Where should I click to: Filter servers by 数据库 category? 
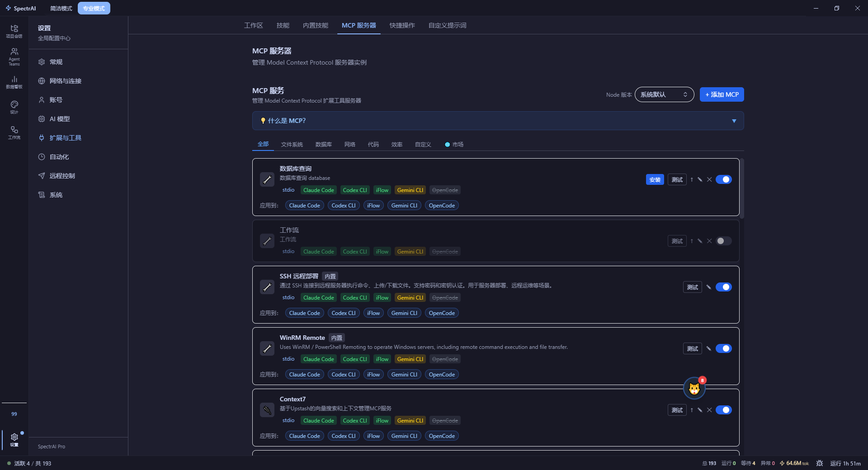tap(324, 145)
